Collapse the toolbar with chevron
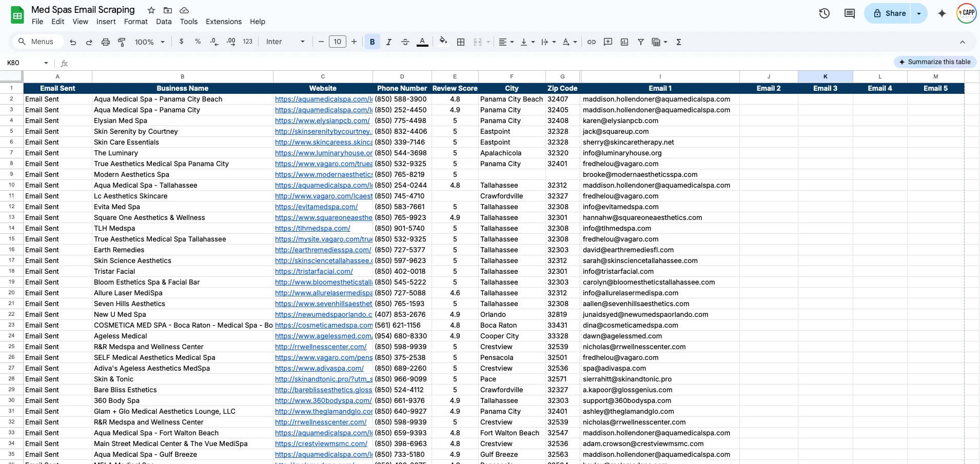The height and width of the screenshot is (464, 980). [963, 42]
